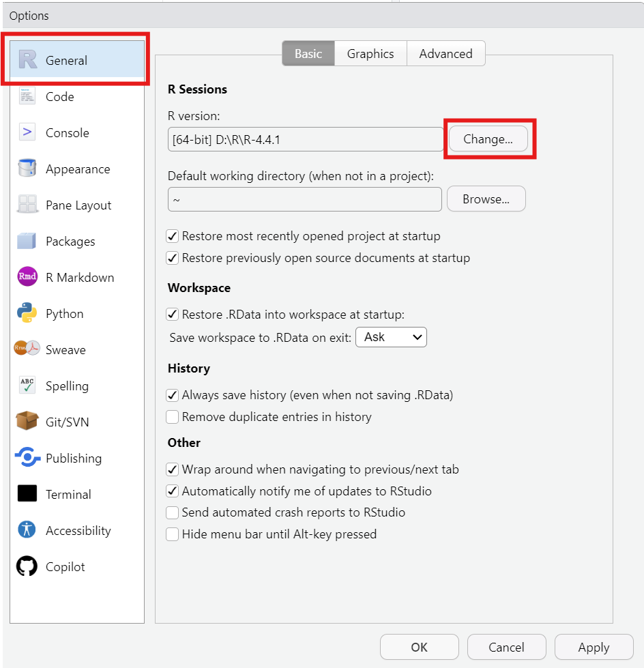Enable Send automated crash reports
Viewport: 644px width, 668px height.
[x=172, y=512]
